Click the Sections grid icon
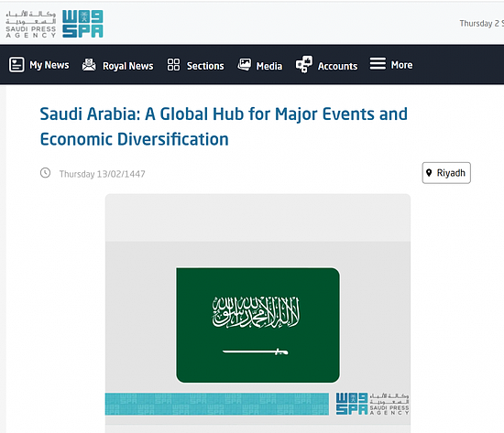504x433 pixels. 173,65
